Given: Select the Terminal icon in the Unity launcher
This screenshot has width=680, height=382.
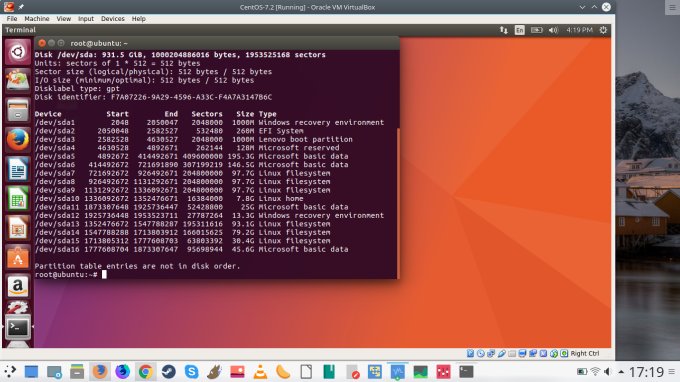Looking at the screenshot, I should 18,327.
